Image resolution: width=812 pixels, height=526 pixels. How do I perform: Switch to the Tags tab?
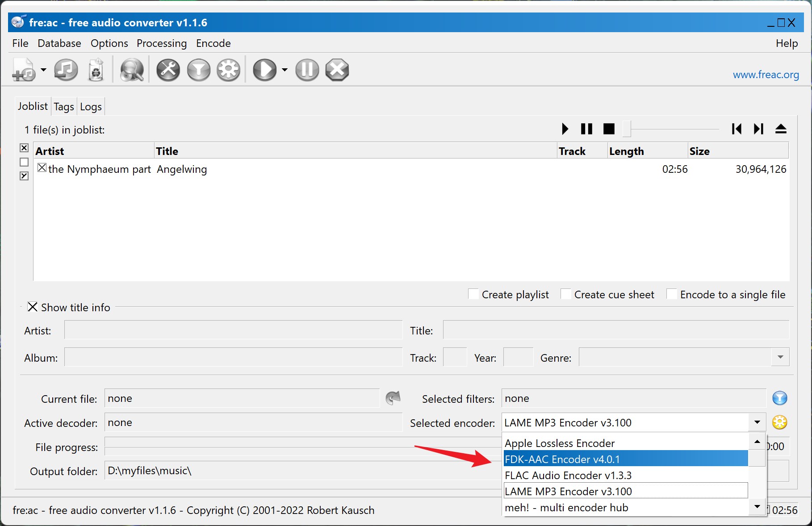pyautogui.click(x=64, y=107)
